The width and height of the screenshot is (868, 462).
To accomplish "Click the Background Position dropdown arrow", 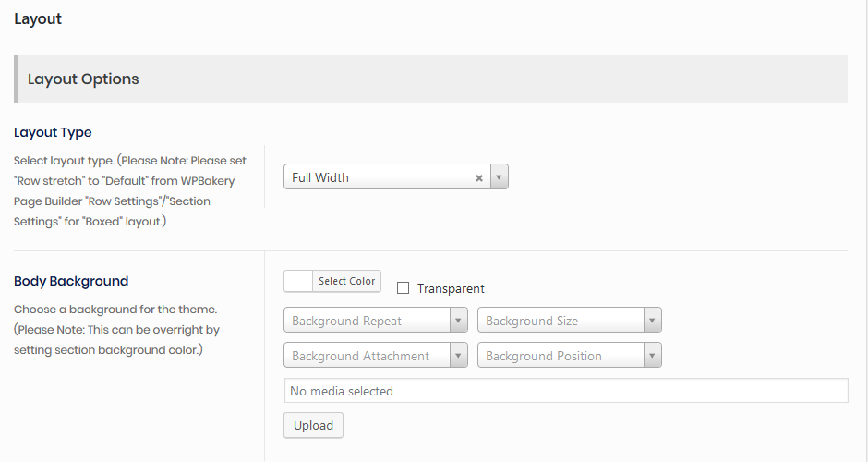I will [652, 356].
